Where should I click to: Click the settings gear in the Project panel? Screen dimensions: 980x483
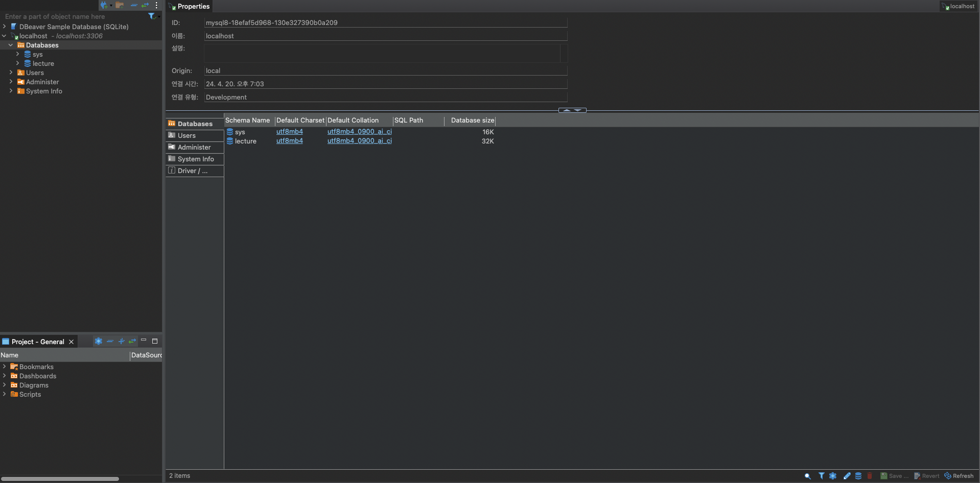pos(98,341)
